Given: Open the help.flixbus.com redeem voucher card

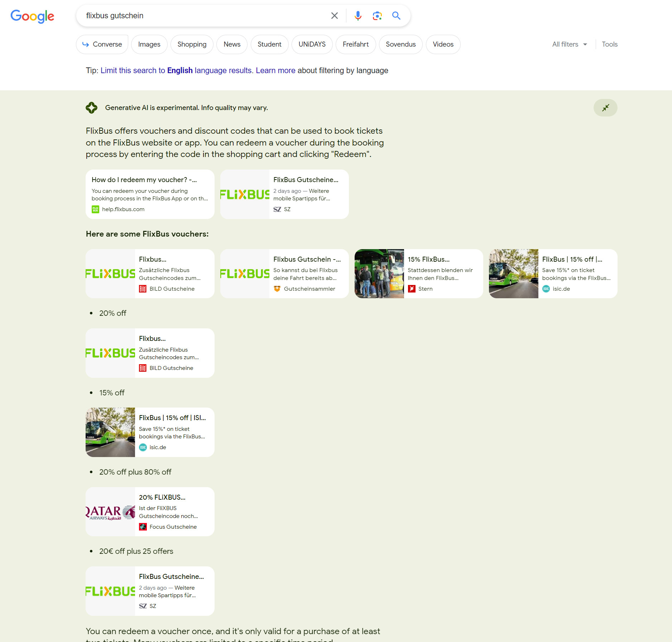Looking at the screenshot, I should click(x=150, y=194).
